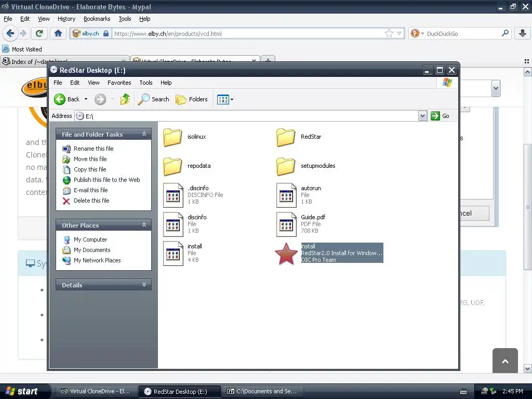Open the Back history dropdown arrow in Explorer
Viewport: 532px width, 399px height.
(x=86, y=99)
